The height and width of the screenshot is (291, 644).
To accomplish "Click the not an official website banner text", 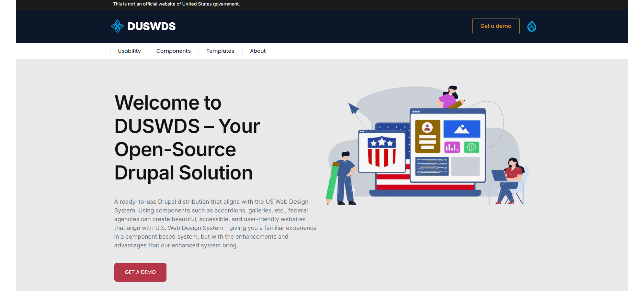I will pyautogui.click(x=176, y=4).
